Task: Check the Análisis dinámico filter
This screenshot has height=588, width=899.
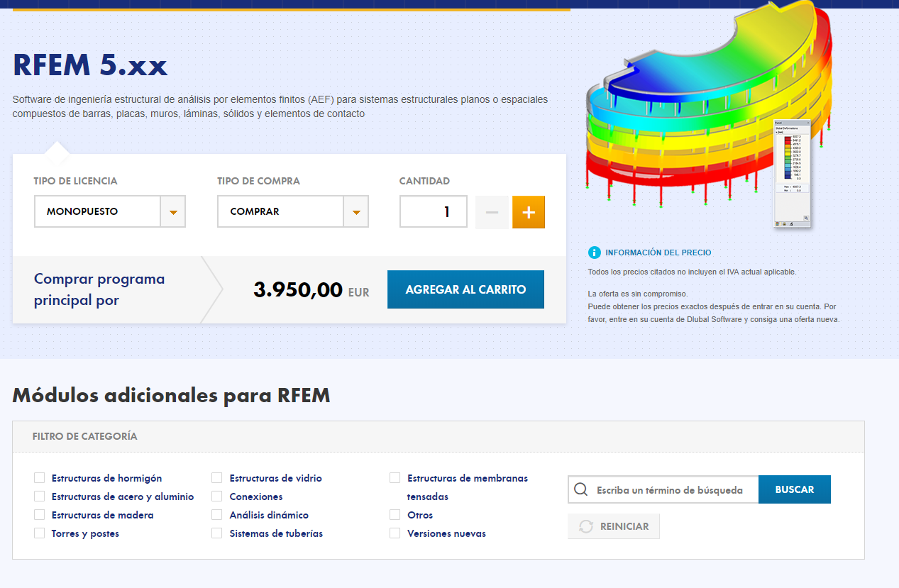Action: pos(216,514)
